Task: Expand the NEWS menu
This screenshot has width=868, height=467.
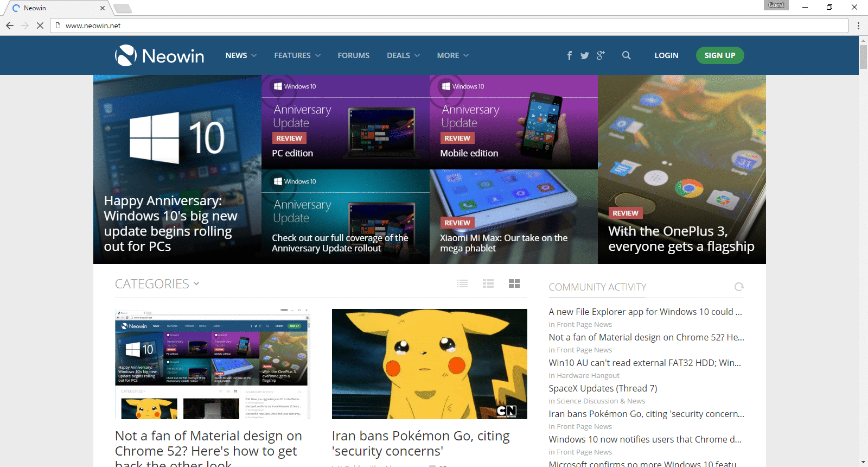Action: point(241,55)
